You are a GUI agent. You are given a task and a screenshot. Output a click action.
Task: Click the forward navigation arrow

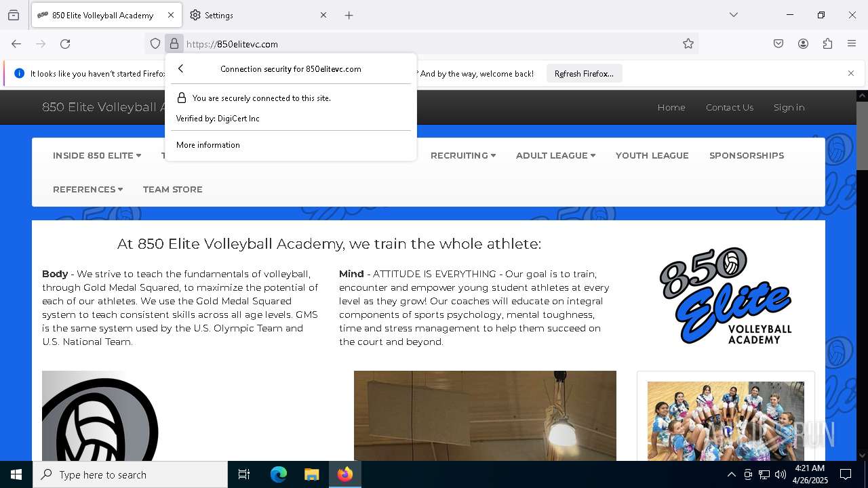pyautogui.click(x=41, y=44)
